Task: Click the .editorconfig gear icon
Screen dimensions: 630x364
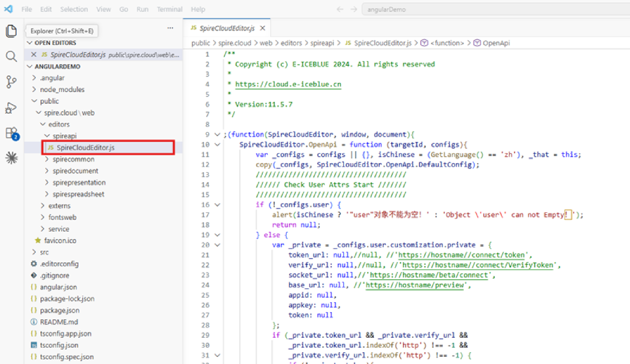Action: [x=33, y=264]
